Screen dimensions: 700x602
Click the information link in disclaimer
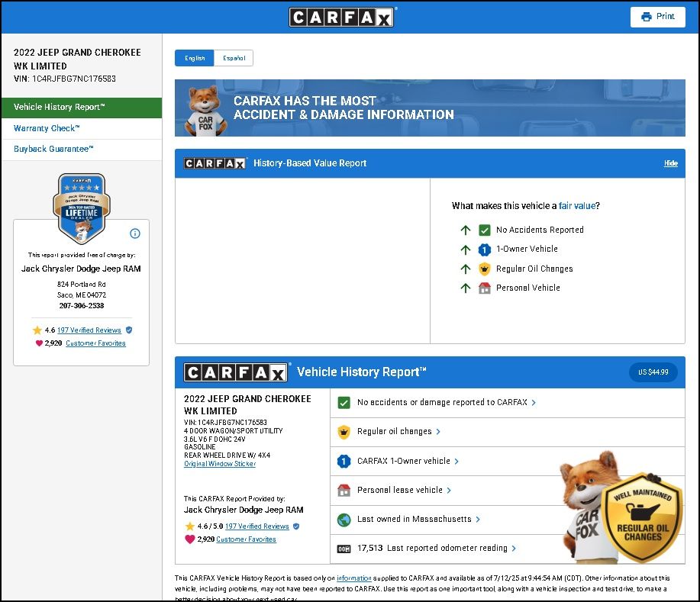353,578
